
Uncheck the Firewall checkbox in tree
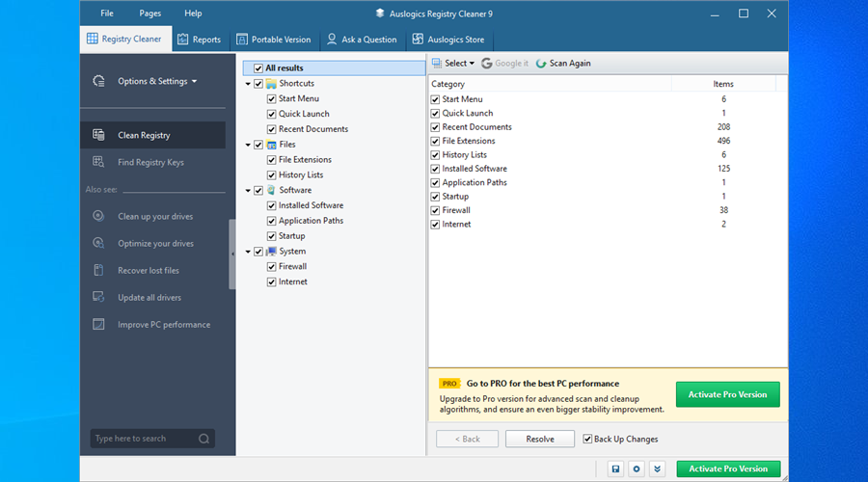pos(271,266)
